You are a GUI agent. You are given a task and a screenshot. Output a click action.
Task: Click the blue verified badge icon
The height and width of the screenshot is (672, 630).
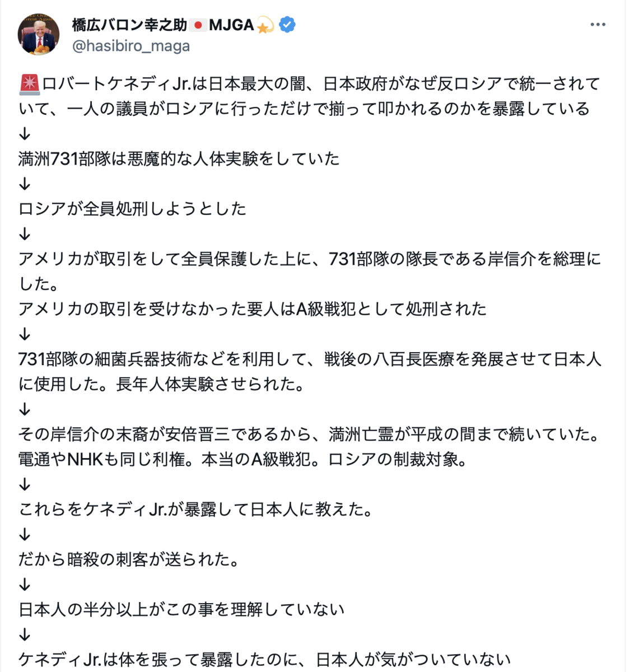[x=287, y=25]
